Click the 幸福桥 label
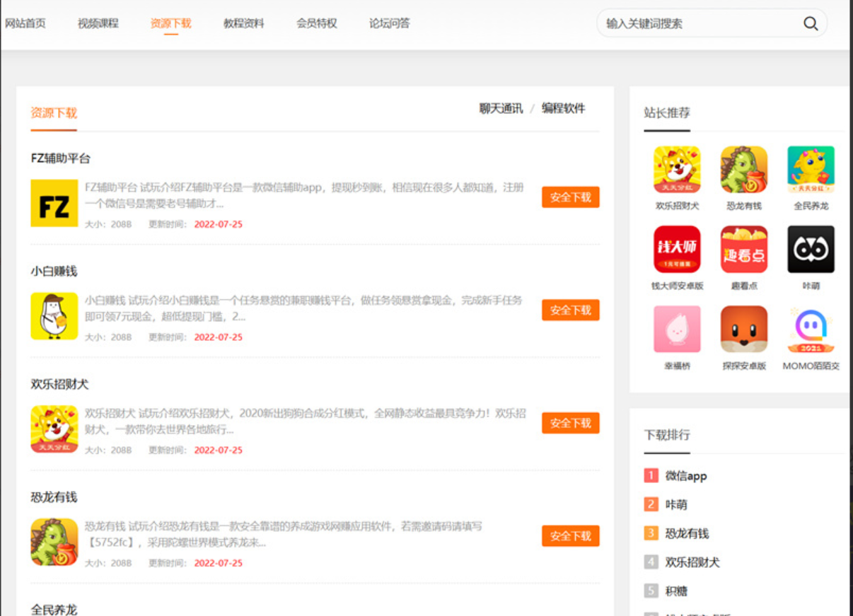 [x=677, y=366]
